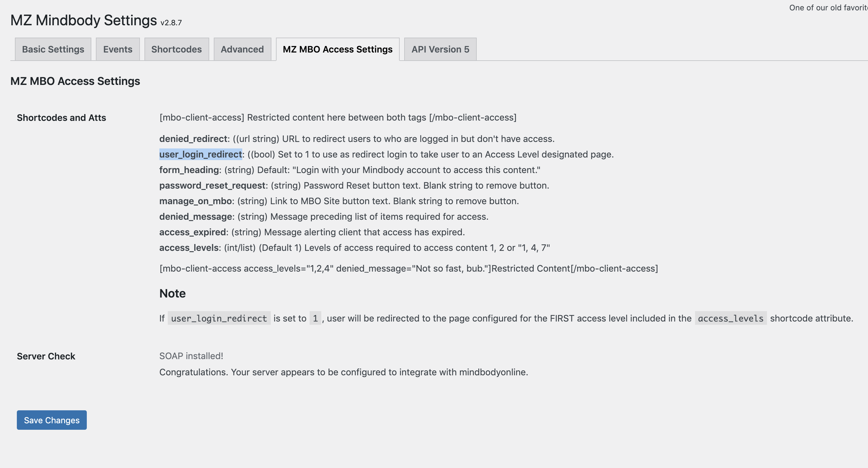Click the bold denied_message attribute label
The width and height of the screenshot is (868, 468).
click(195, 216)
